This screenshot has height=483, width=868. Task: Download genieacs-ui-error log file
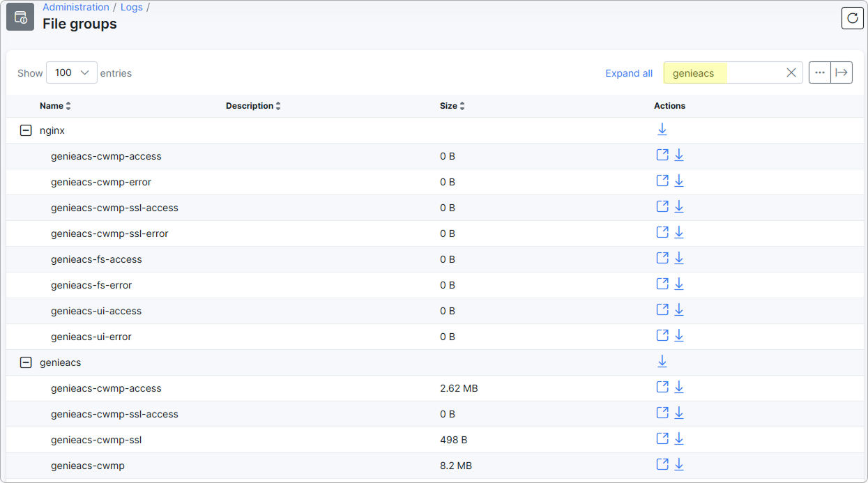pos(679,336)
